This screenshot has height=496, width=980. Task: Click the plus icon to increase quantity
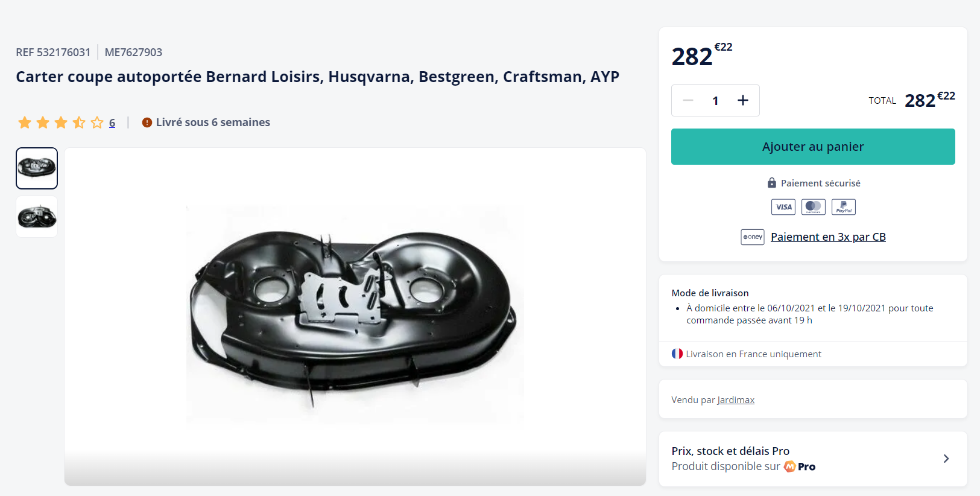[743, 101]
